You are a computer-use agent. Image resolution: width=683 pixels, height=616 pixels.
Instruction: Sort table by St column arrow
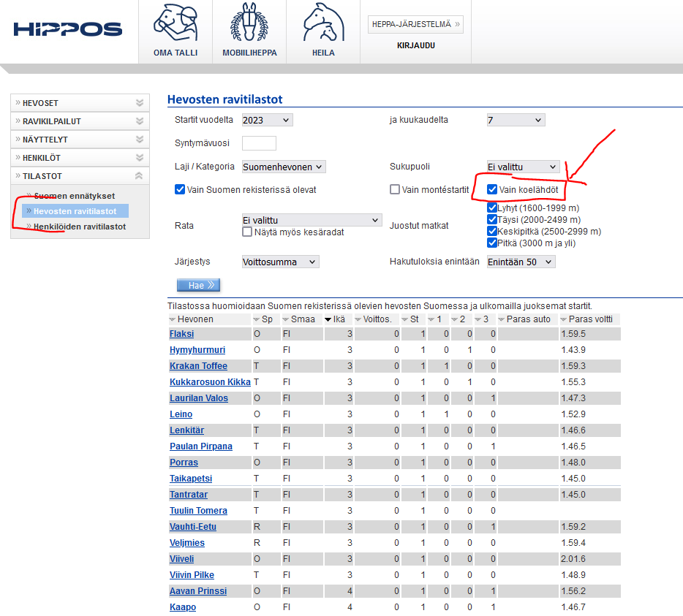point(405,319)
